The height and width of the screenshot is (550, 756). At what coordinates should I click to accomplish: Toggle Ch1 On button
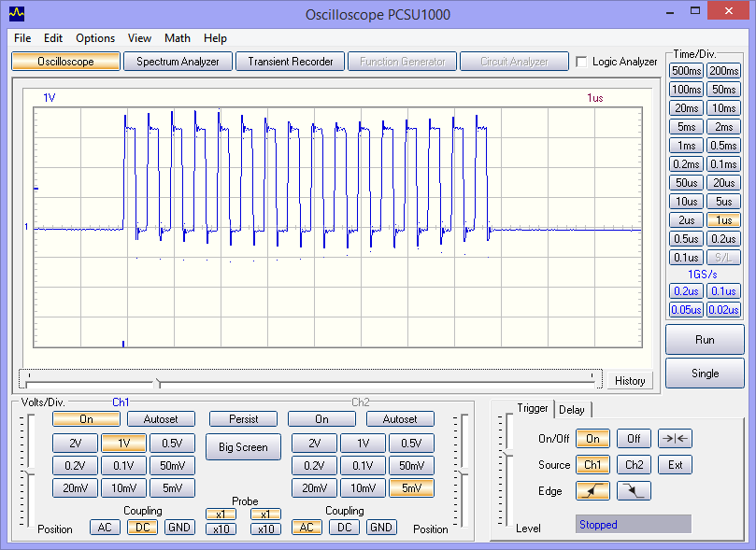86,419
